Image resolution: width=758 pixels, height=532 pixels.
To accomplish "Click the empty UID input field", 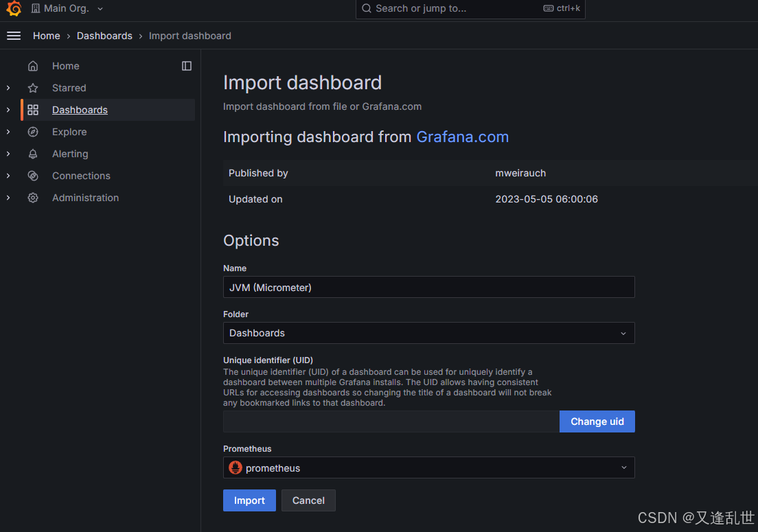I will click(x=391, y=421).
